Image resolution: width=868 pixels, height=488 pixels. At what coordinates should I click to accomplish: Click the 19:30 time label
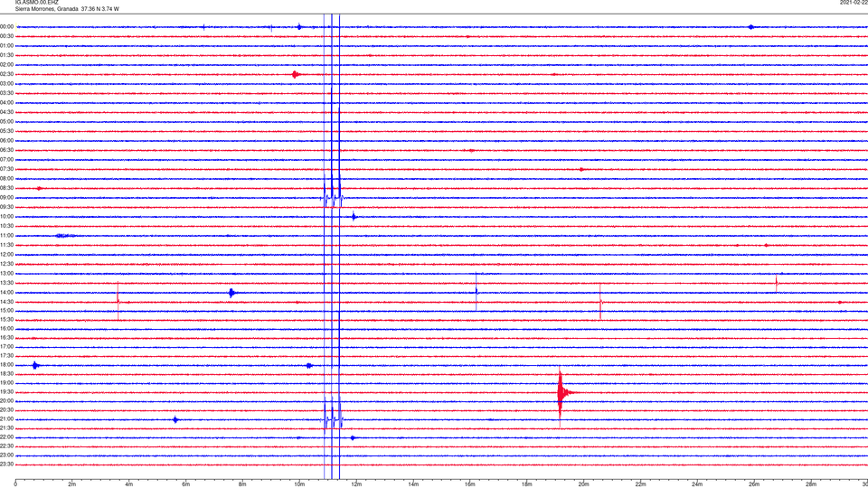coord(6,391)
